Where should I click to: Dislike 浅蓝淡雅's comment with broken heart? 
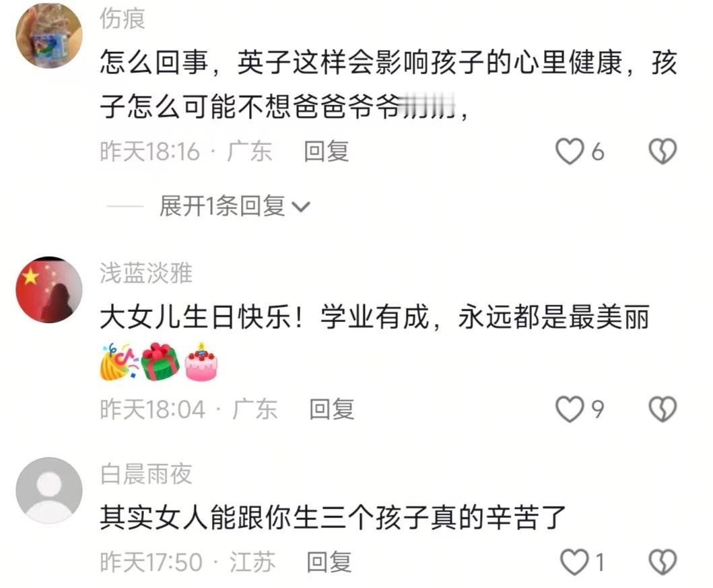(663, 409)
